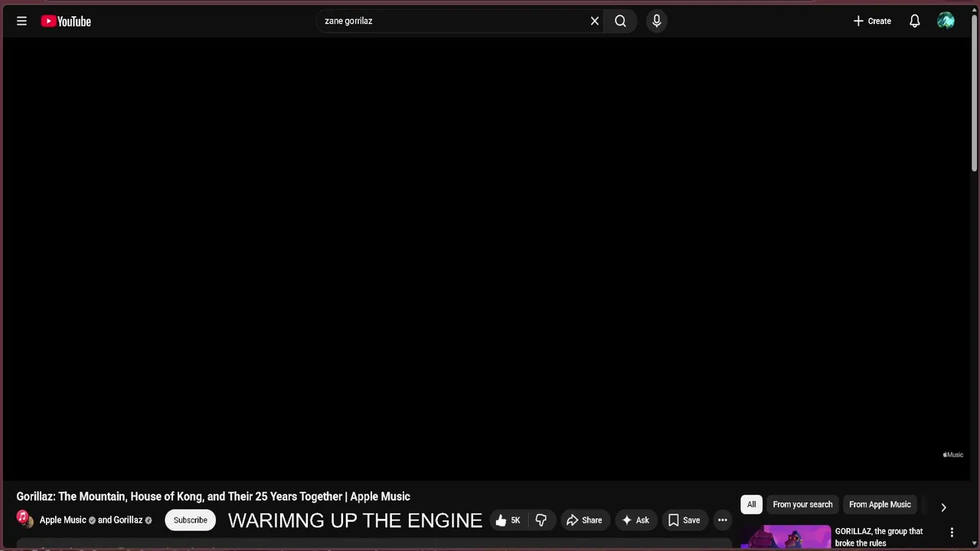Image resolution: width=980 pixels, height=551 pixels.
Task: Open options for GORILLAZ recommended video
Action: [x=952, y=533]
